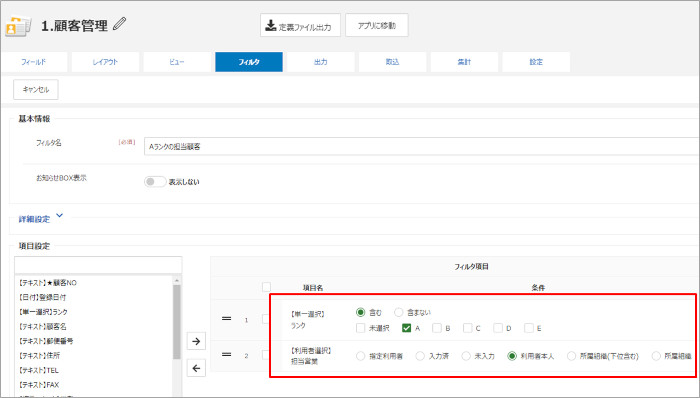Select 【テキスト】郵便番号 in the list
Viewport: 700px width, 398px height.
[46, 341]
